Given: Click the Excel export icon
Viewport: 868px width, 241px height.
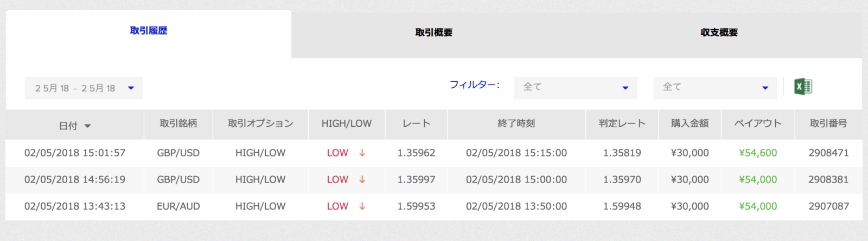Looking at the screenshot, I should [803, 87].
